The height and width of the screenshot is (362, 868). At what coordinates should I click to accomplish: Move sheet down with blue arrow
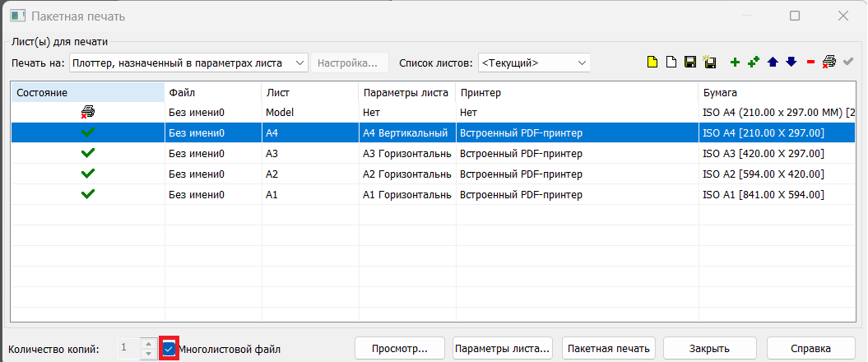pyautogui.click(x=791, y=63)
